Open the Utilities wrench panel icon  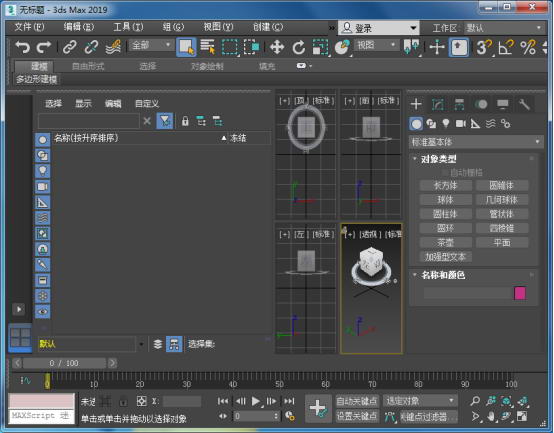524,105
